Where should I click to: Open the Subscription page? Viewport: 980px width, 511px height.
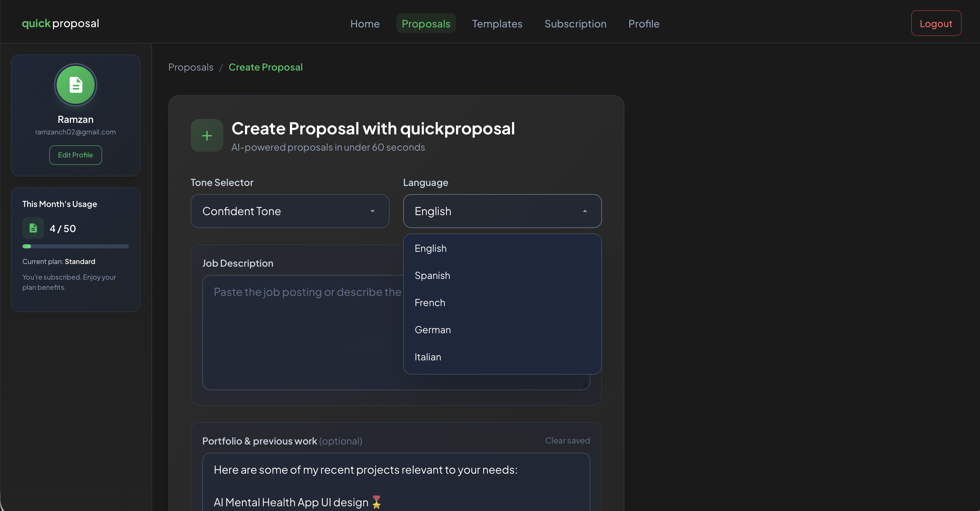[x=575, y=24]
